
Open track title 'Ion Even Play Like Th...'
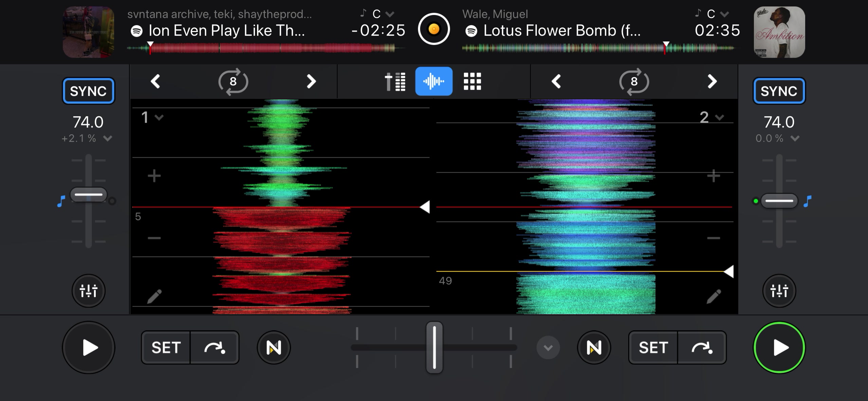[x=227, y=31]
